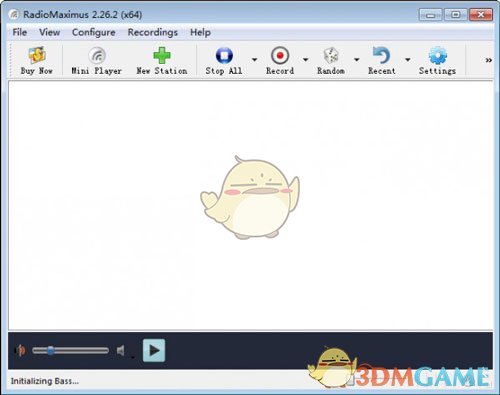Click the Stop All button

point(224,61)
